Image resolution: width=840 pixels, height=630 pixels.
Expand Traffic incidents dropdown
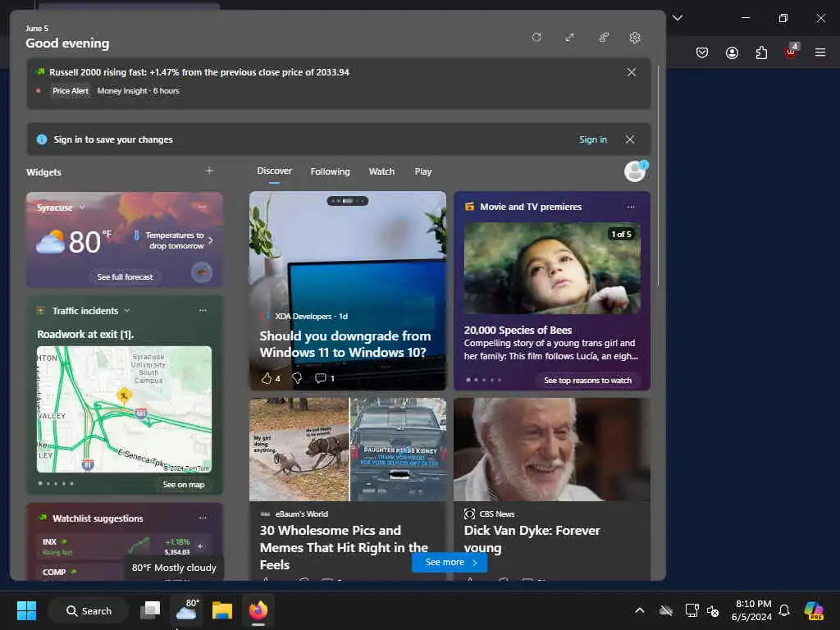pyautogui.click(x=127, y=311)
